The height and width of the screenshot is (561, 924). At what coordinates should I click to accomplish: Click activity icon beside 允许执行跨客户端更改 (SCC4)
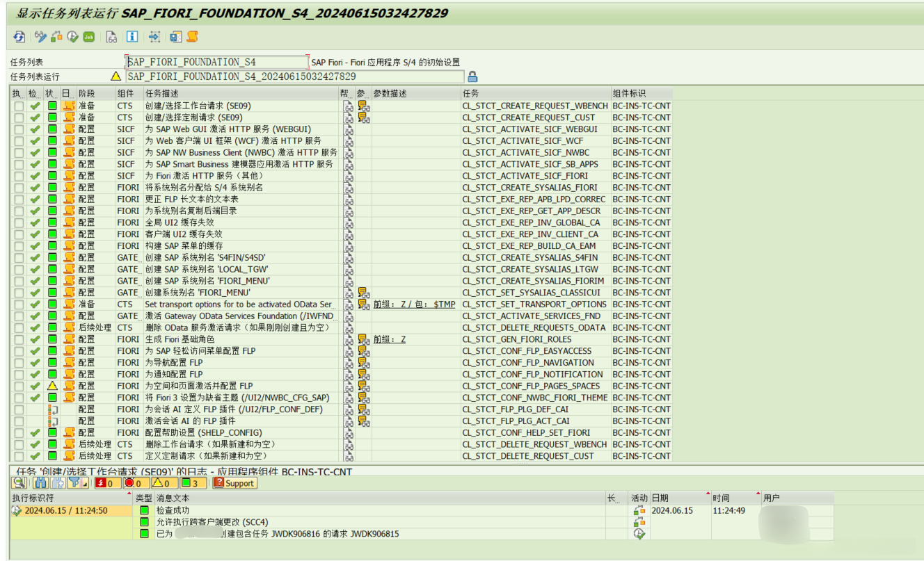click(x=639, y=522)
